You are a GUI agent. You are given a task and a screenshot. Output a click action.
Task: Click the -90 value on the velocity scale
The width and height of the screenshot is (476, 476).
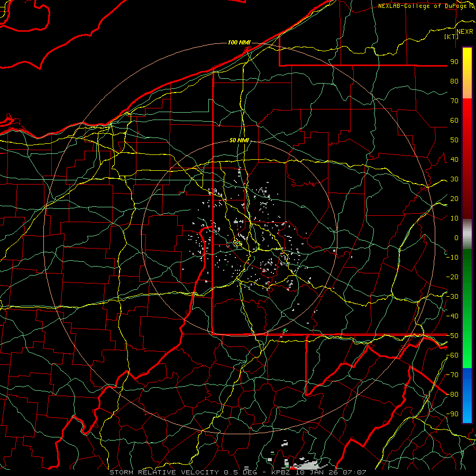point(452,414)
